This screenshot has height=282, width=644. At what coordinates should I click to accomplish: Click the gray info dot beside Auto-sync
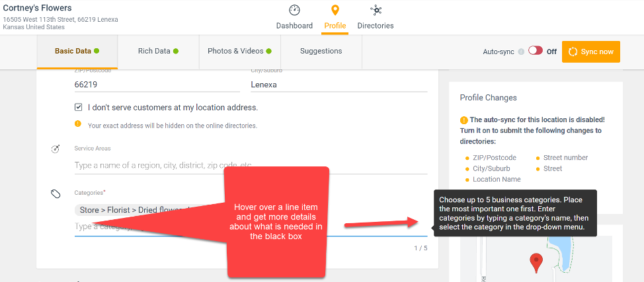[x=521, y=52]
